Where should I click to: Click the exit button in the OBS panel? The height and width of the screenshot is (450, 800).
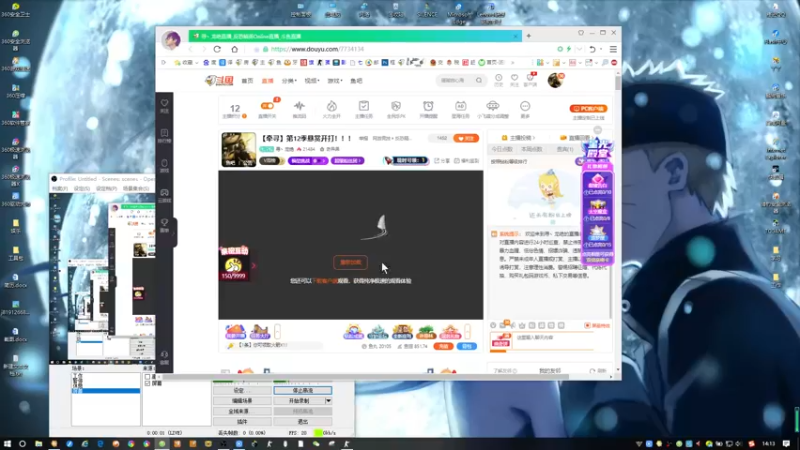click(303, 422)
